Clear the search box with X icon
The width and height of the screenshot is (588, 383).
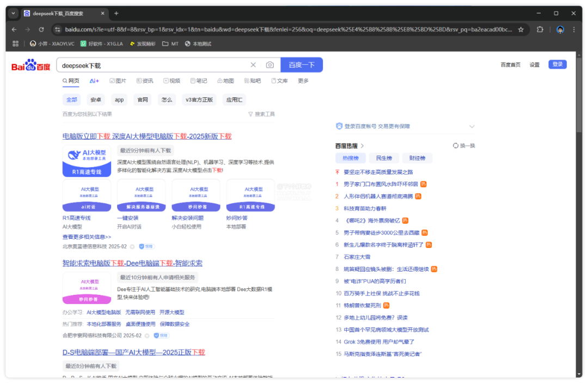point(253,65)
